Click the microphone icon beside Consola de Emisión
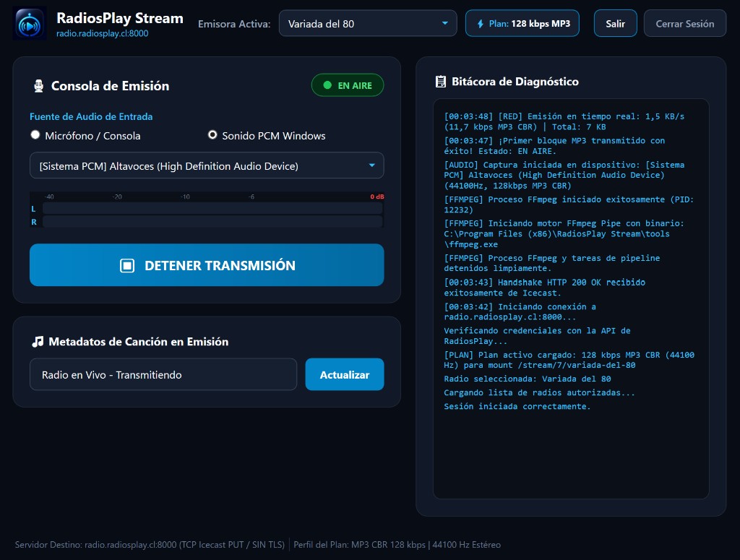 39,86
